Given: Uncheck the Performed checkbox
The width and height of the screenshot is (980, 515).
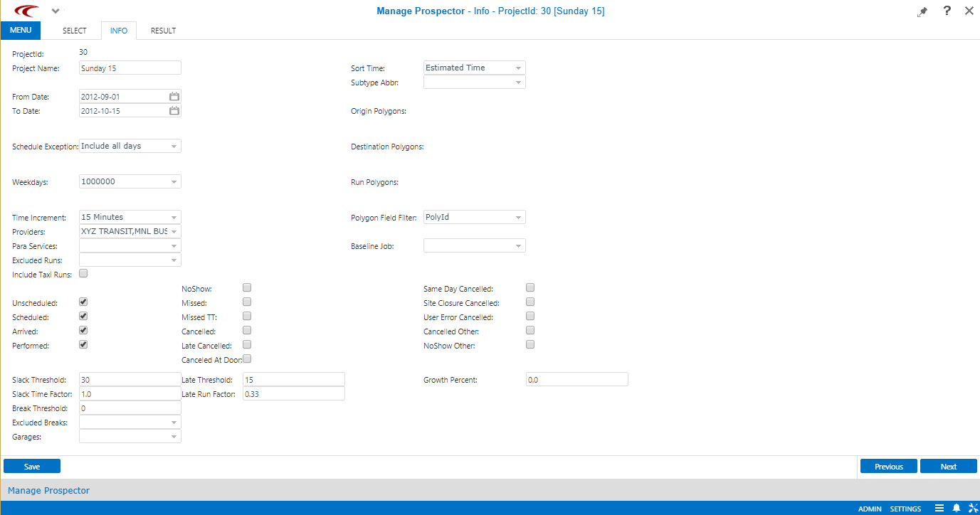Looking at the screenshot, I should pos(83,344).
